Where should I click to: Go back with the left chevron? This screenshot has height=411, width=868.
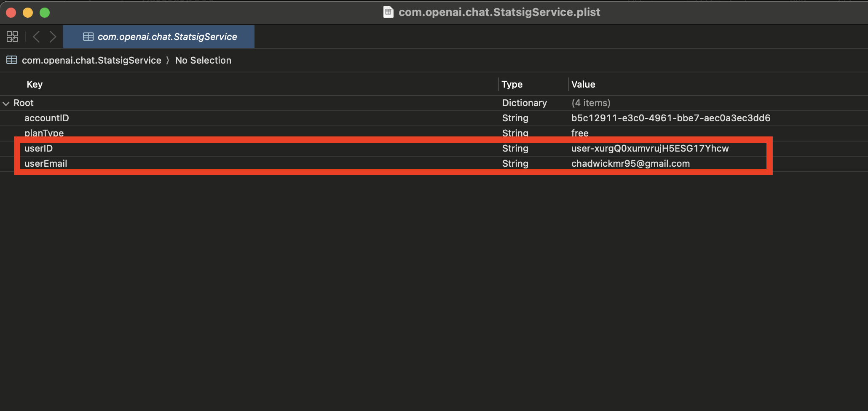coord(37,37)
